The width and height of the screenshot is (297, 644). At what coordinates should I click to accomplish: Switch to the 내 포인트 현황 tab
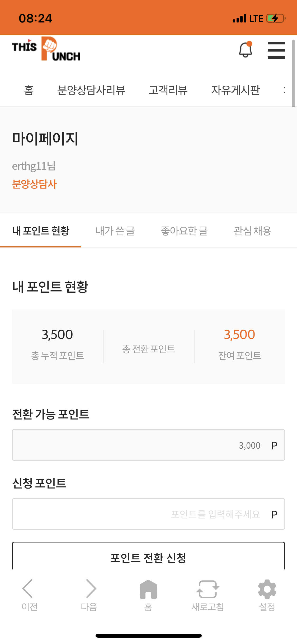[41, 231]
